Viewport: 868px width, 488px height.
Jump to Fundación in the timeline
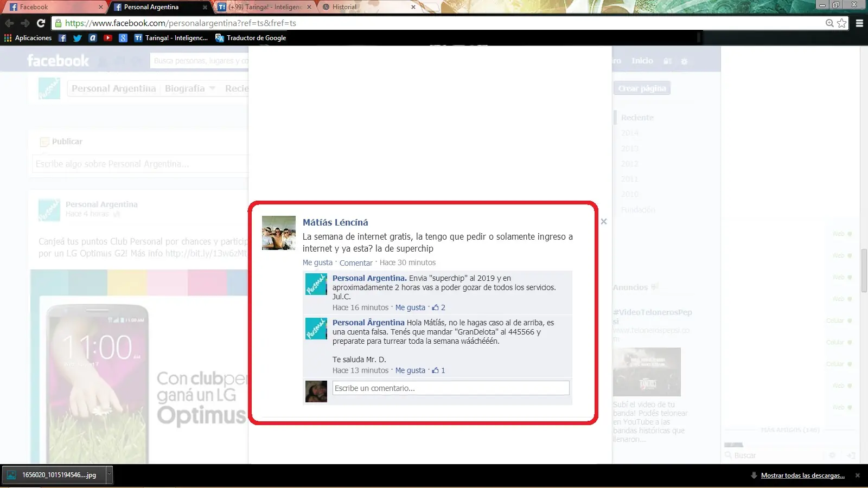pos(638,209)
